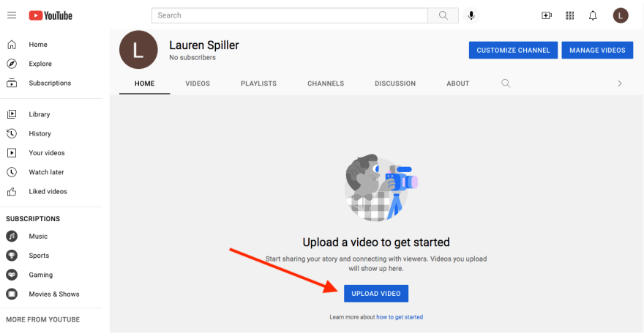Click the Gaming channel icon
Screen dimensions: 644x334
point(12,275)
